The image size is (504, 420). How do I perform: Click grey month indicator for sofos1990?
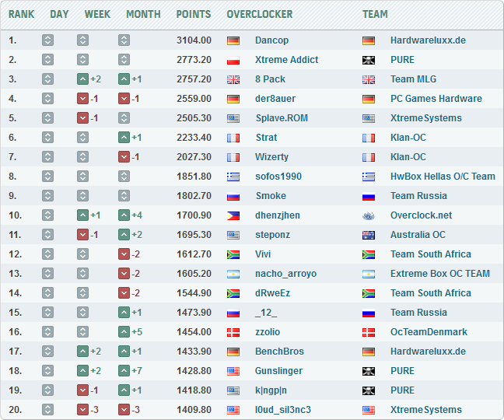(124, 177)
